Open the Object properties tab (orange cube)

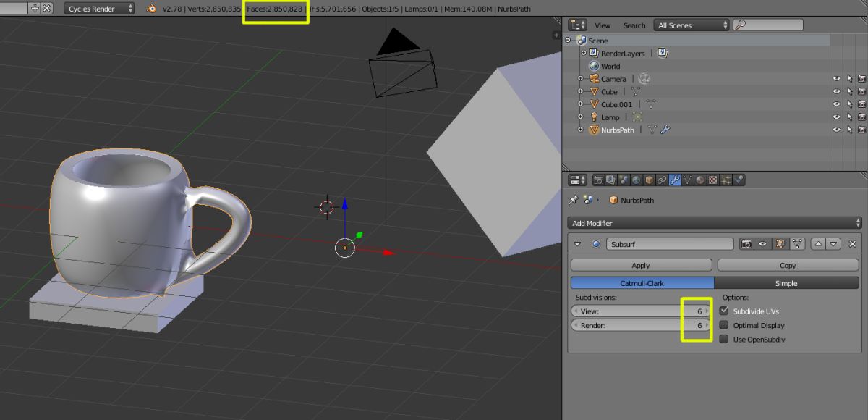pyautogui.click(x=649, y=180)
